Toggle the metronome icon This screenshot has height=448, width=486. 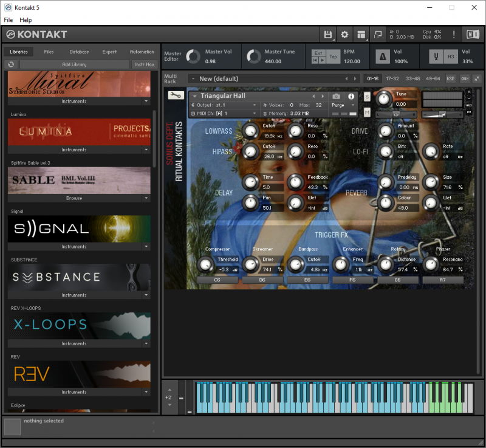(383, 57)
